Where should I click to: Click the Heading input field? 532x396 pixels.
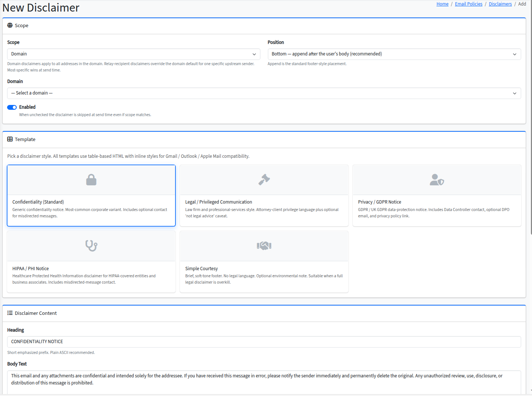click(x=264, y=342)
